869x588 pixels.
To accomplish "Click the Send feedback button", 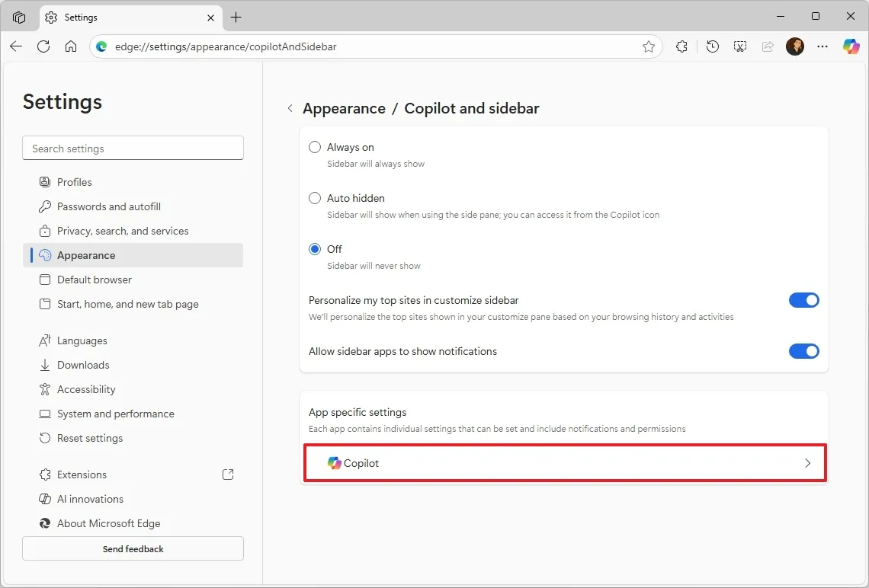I will tap(133, 548).
